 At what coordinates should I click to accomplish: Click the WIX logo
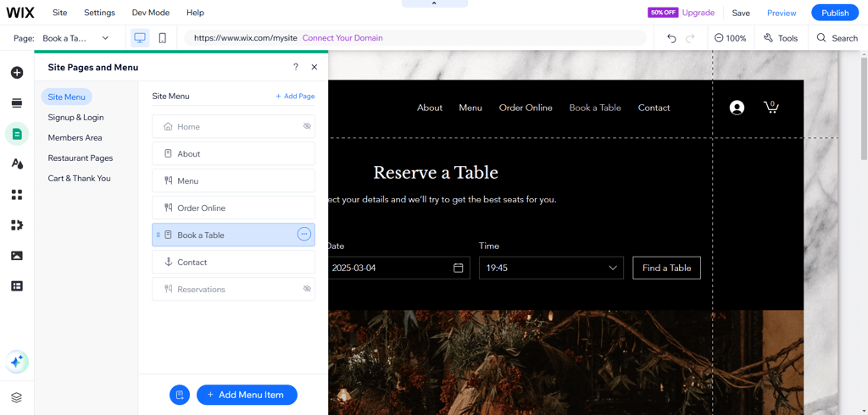tap(20, 12)
